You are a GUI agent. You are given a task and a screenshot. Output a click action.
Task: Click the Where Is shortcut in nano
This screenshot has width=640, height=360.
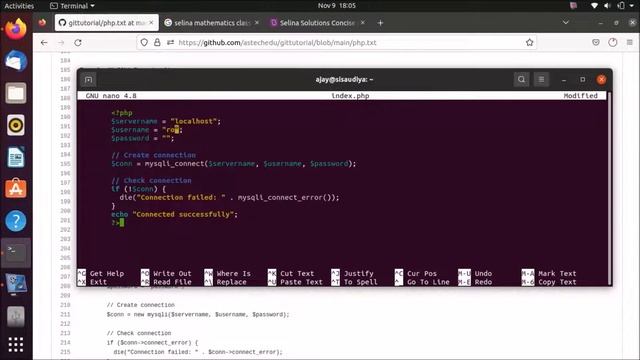pos(227,273)
